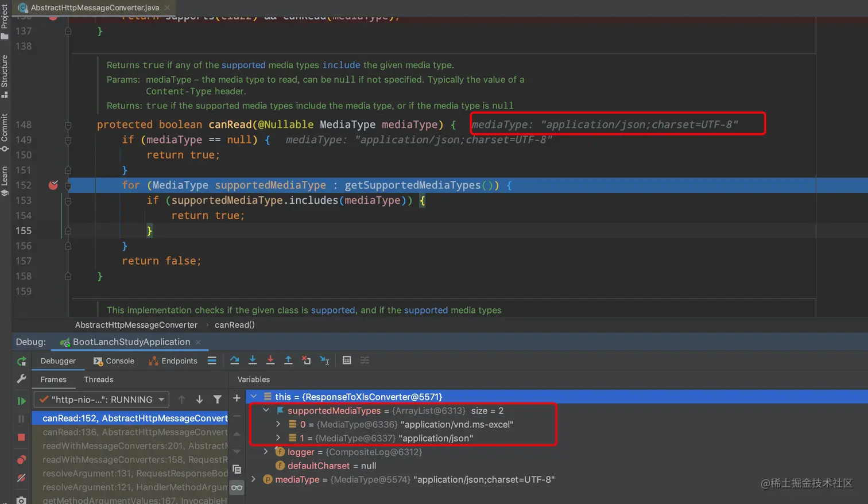Open the Project tool window
The height and width of the screenshot is (504, 868).
tap(5, 21)
